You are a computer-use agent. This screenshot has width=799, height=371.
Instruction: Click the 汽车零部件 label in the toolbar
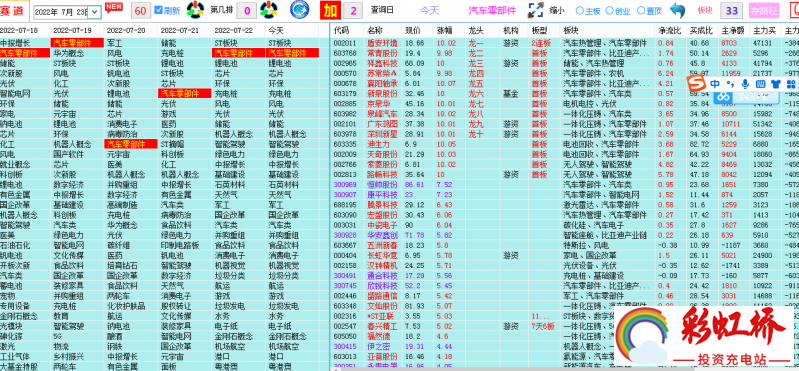492,10
